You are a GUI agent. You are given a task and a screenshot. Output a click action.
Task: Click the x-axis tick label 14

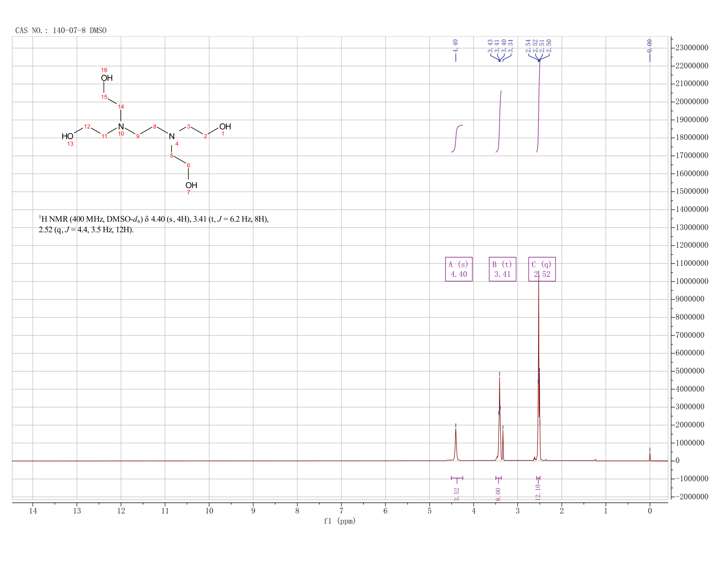pos(33,511)
